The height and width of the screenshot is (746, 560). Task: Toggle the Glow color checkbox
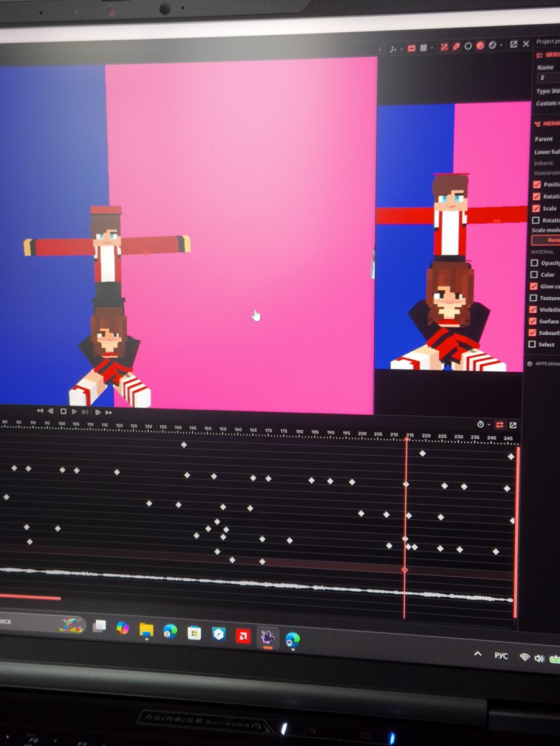[533, 286]
